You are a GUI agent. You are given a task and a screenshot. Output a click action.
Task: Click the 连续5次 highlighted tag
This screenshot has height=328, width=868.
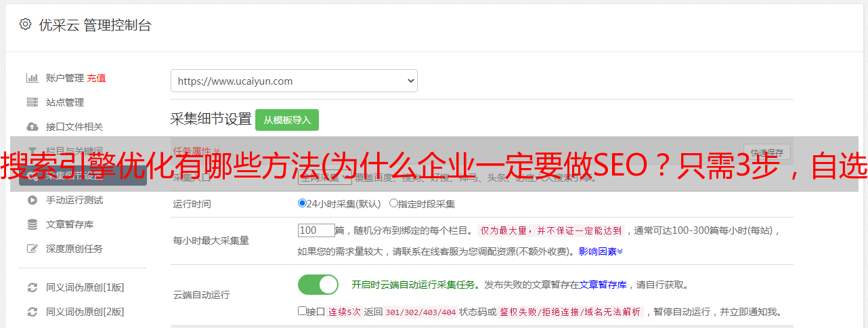[344, 312]
